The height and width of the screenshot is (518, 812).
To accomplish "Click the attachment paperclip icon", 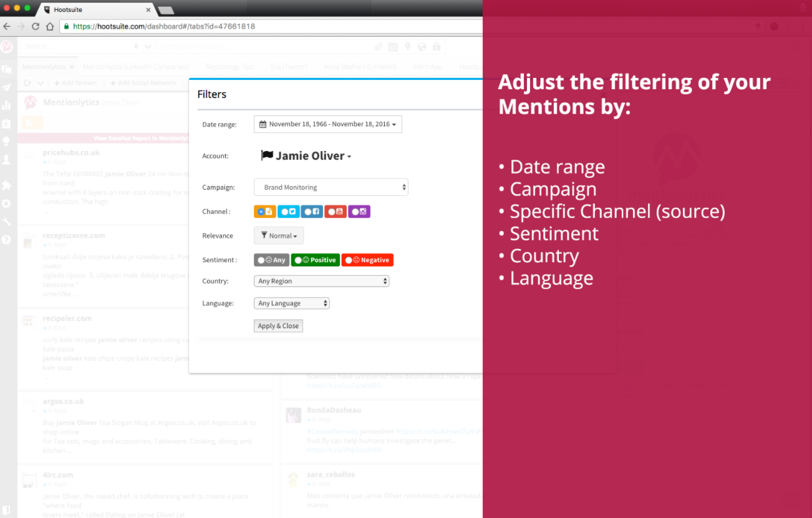I will [x=379, y=47].
